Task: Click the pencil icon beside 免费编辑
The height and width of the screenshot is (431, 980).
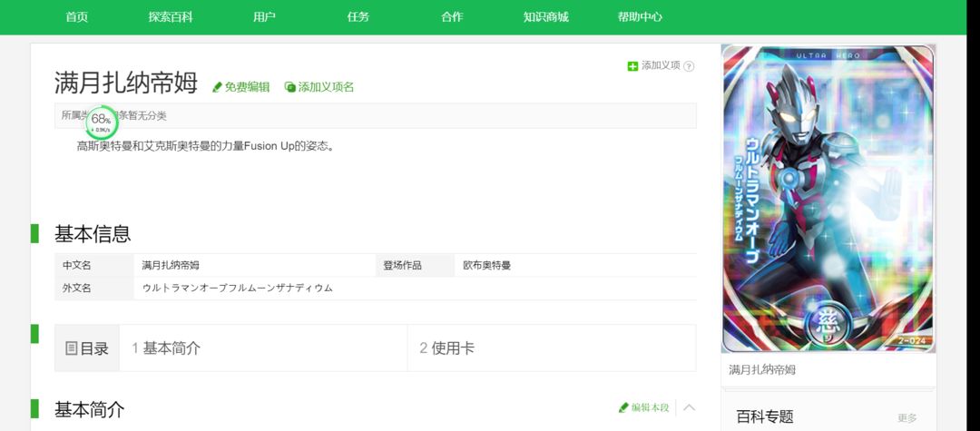Action: click(x=217, y=87)
